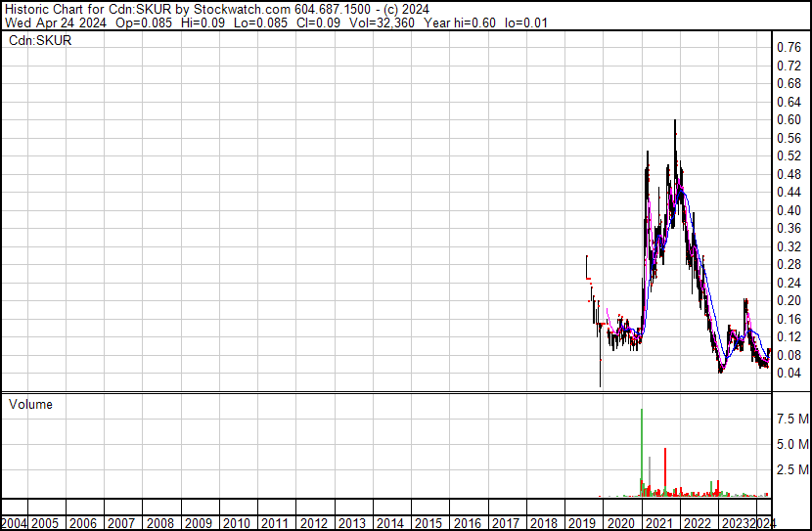Select the 2020 year label on the time axis
This screenshot has width=812, height=531.
click(621, 523)
